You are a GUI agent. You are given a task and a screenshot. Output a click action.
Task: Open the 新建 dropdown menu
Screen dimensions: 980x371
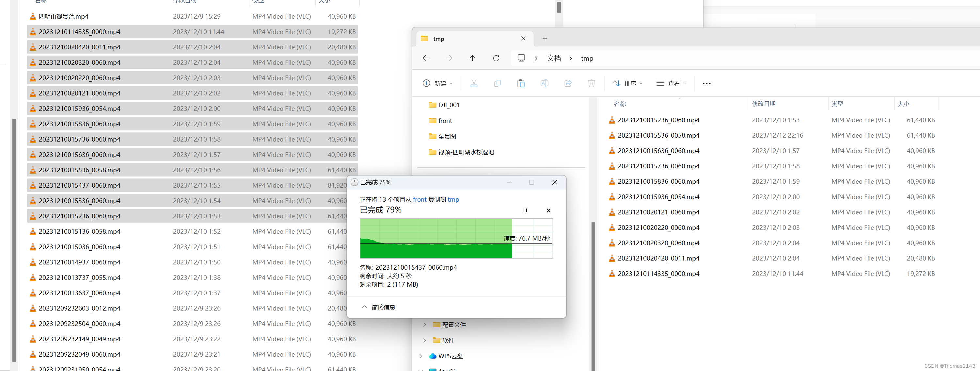(437, 83)
